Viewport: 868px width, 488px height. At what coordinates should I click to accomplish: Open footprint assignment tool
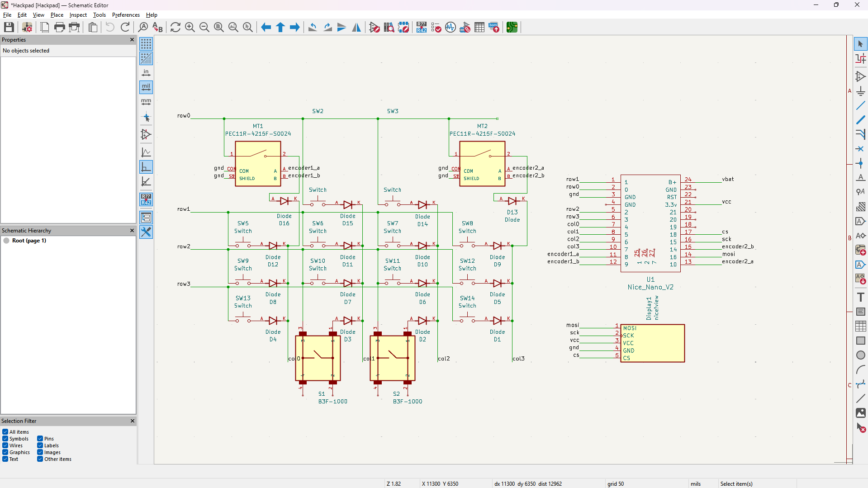click(x=465, y=27)
